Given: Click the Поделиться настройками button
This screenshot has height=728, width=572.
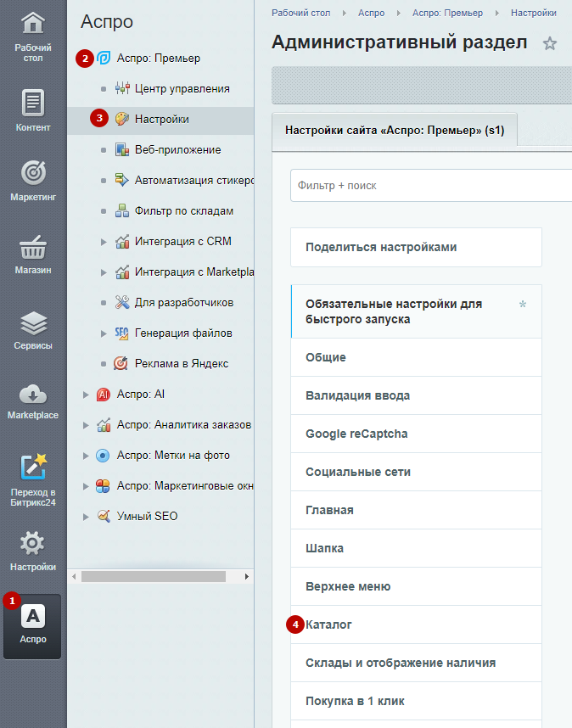Looking at the screenshot, I should coord(416,247).
